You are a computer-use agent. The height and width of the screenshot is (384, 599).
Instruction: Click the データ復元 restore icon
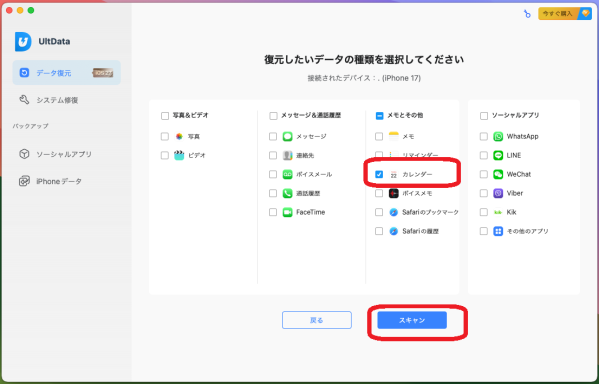[x=24, y=73]
